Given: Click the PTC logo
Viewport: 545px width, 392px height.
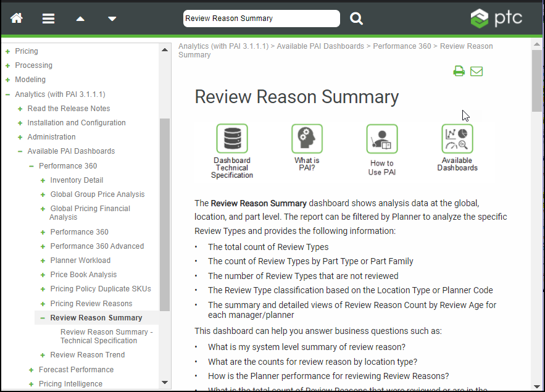Looking at the screenshot, I should 496,19.
